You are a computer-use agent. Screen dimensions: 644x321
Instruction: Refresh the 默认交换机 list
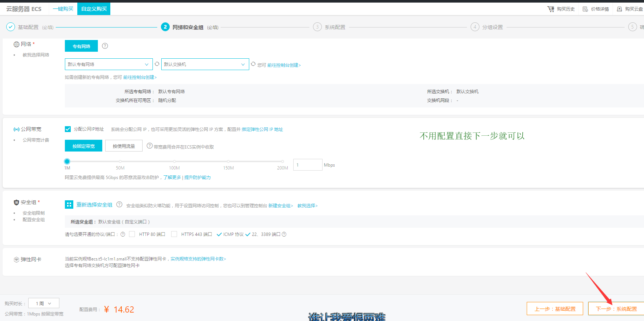(x=253, y=64)
